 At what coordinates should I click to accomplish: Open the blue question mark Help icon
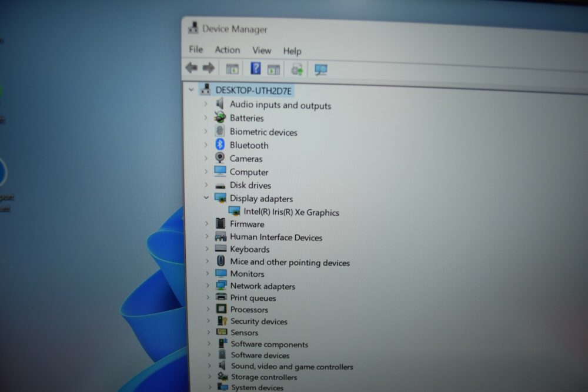pos(256,69)
